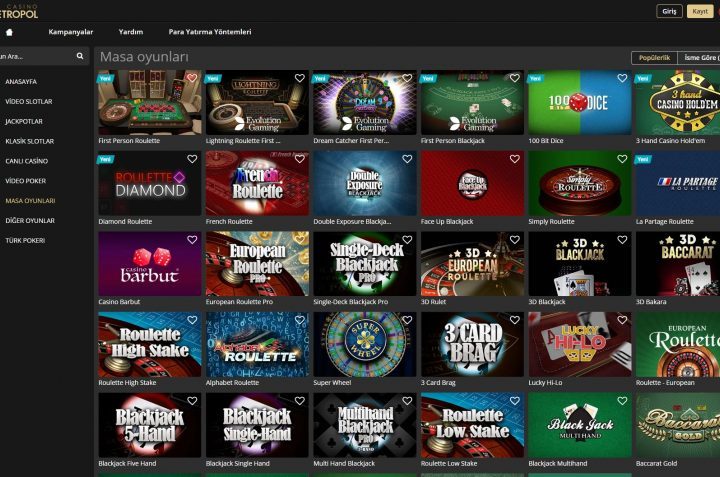Click the Face Up Blackjack title text
Screen dimensions: 720x477
447,221
